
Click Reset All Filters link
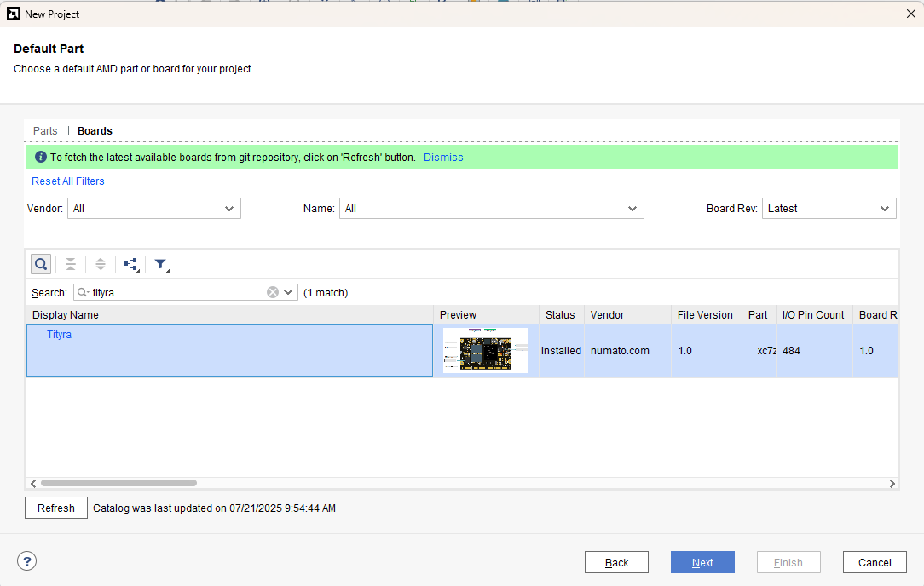point(68,181)
